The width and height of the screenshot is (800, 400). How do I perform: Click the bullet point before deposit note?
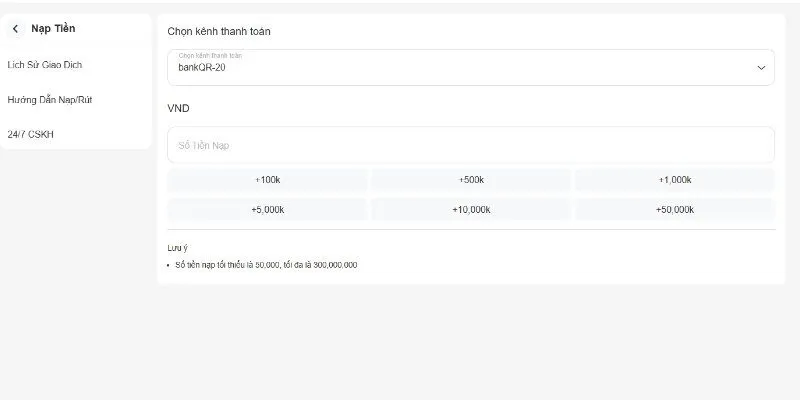pos(169,266)
